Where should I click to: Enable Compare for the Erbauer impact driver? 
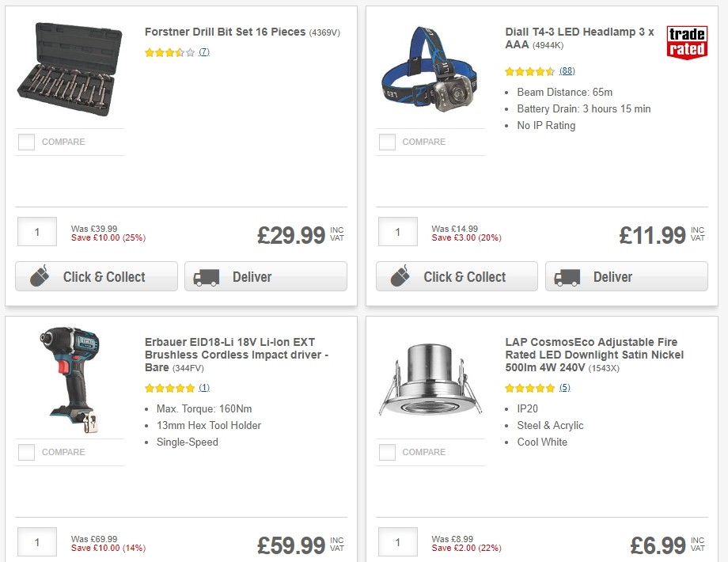tap(26, 452)
